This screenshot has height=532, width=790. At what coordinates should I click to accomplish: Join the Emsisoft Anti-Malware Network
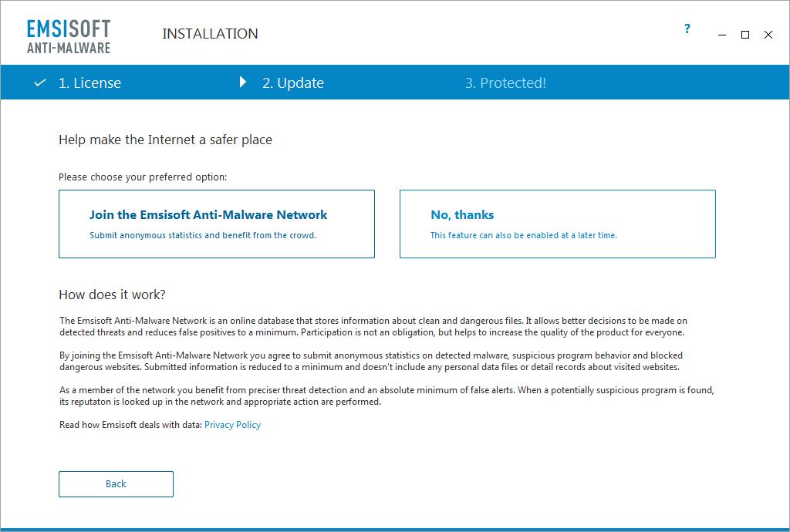217,224
